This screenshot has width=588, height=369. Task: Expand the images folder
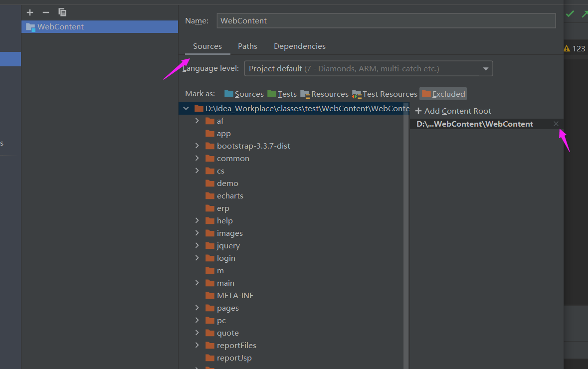(x=197, y=233)
